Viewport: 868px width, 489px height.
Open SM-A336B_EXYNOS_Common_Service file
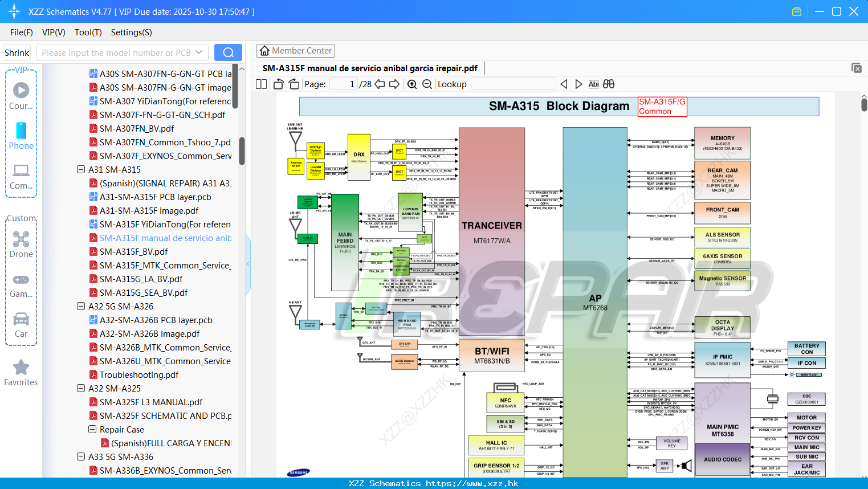click(x=165, y=470)
